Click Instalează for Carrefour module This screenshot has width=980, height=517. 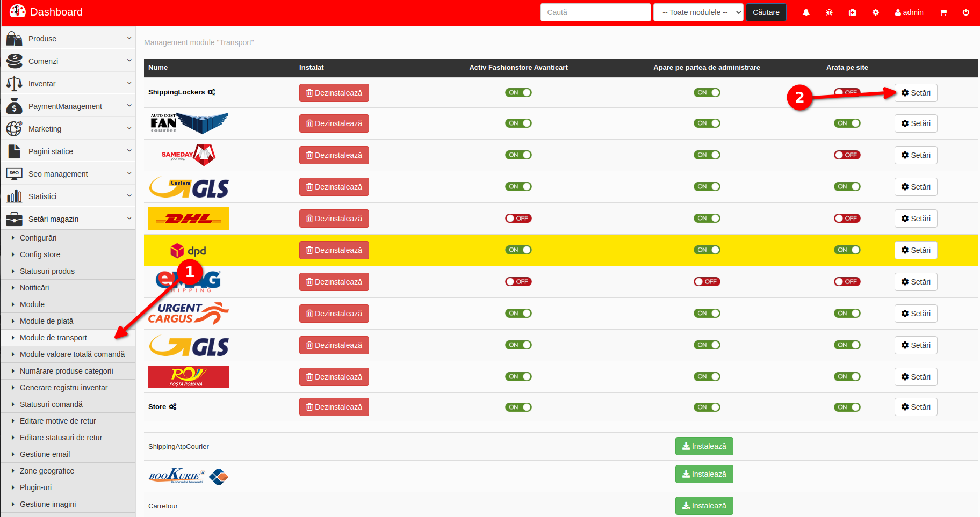pyautogui.click(x=704, y=506)
